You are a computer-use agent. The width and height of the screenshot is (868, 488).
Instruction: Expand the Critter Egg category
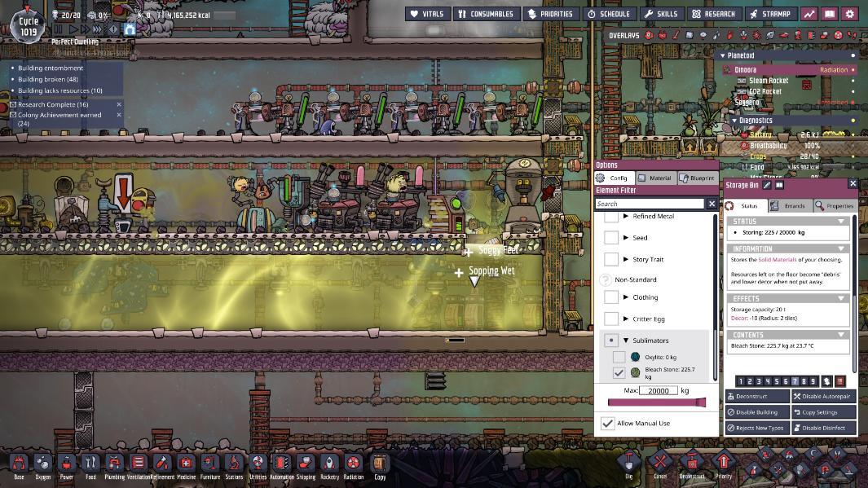626,319
